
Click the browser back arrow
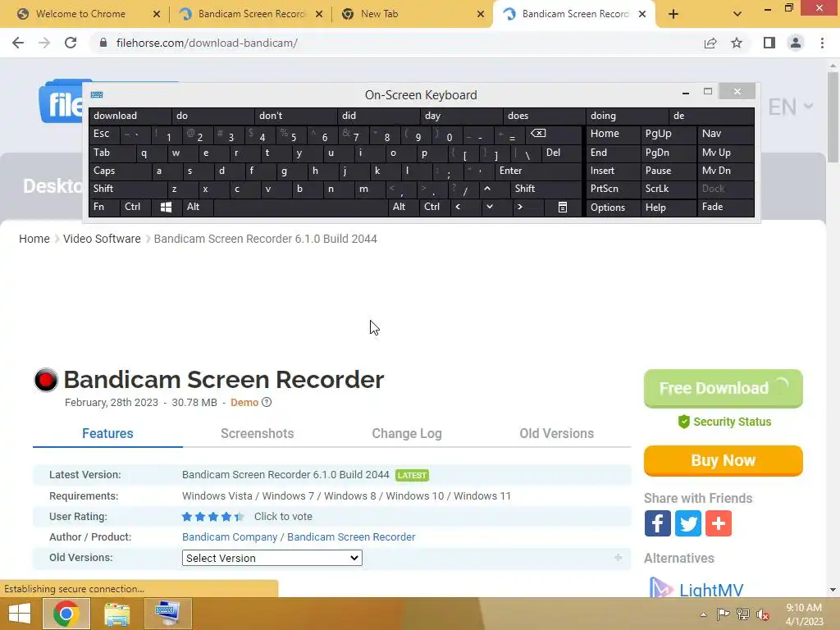click(x=18, y=43)
